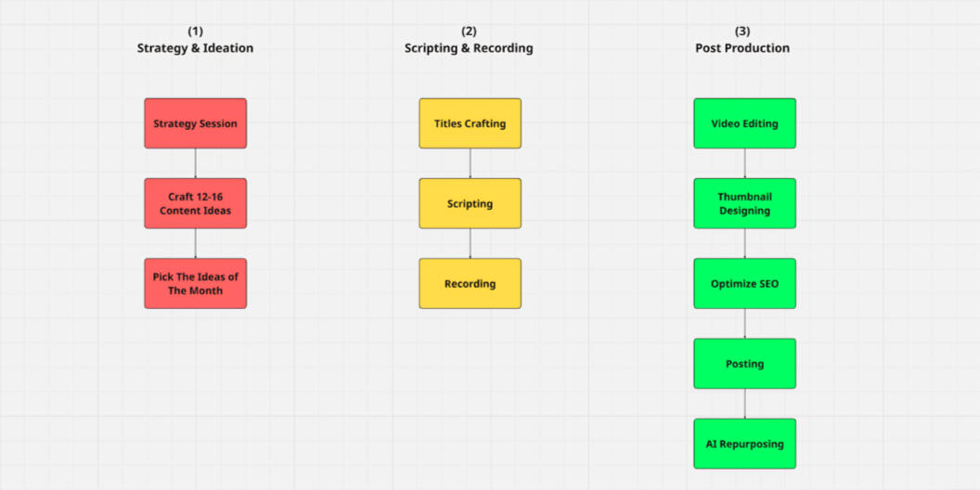Select the arrow below Strategy Session
The height and width of the screenshot is (490, 980).
click(195, 163)
